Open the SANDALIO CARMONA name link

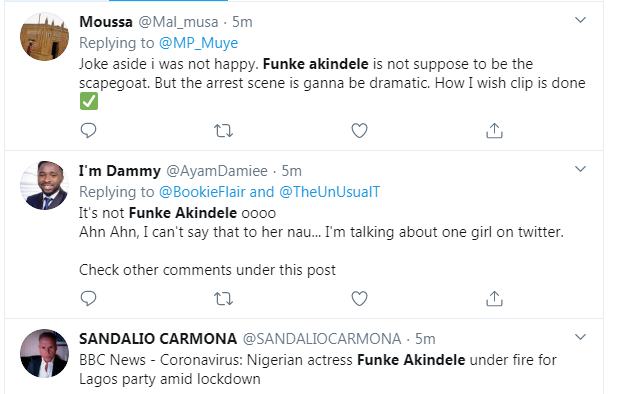click(158, 339)
